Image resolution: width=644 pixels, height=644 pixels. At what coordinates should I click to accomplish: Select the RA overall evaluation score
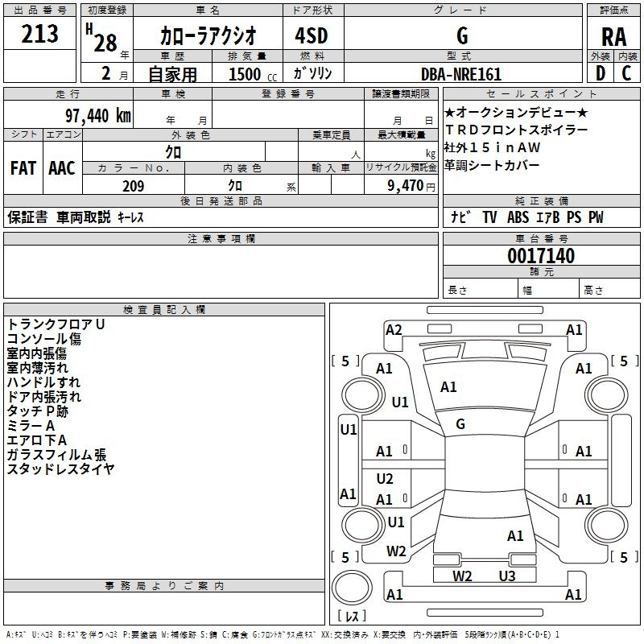click(x=613, y=37)
